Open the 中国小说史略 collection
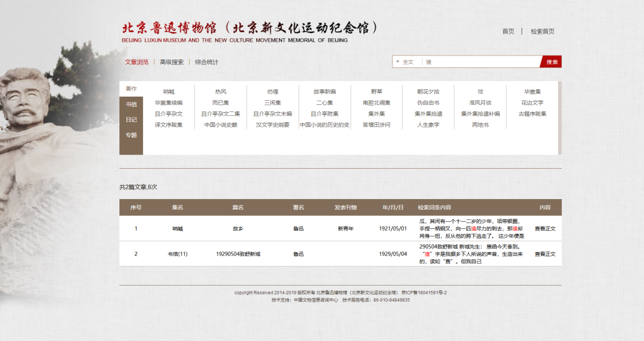Screen dimensions: 644x341 [x=221, y=125]
